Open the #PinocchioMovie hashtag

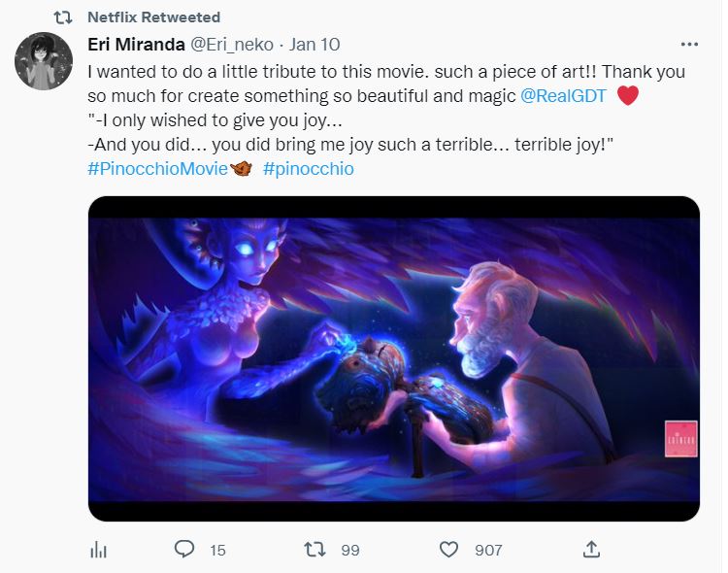[156, 169]
